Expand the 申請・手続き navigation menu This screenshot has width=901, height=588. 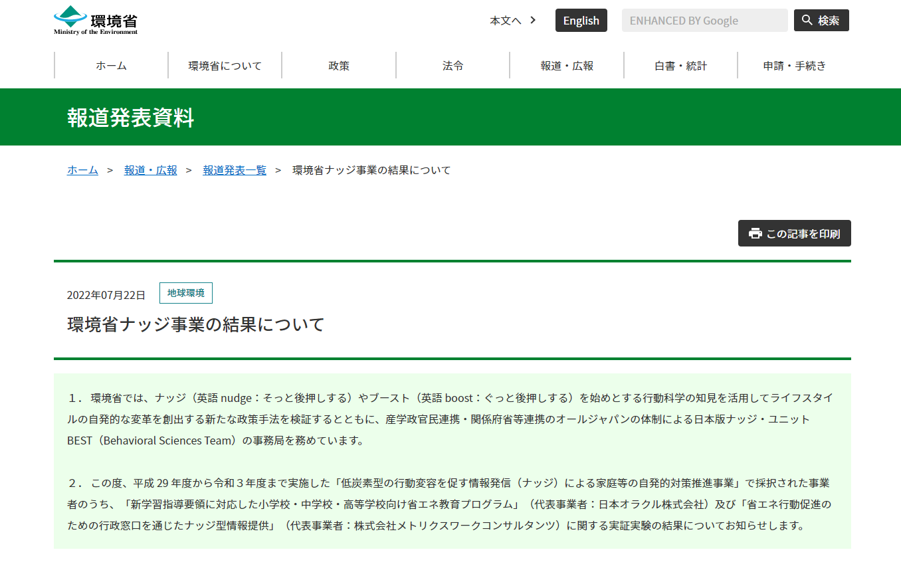point(795,66)
